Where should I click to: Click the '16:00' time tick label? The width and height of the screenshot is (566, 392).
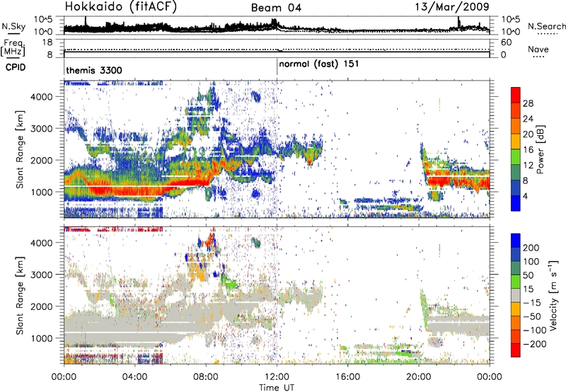pyautogui.click(x=347, y=377)
